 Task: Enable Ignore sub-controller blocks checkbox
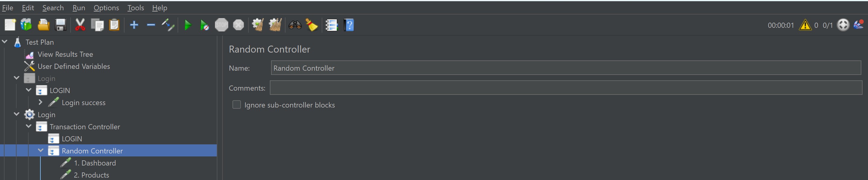point(237,105)
